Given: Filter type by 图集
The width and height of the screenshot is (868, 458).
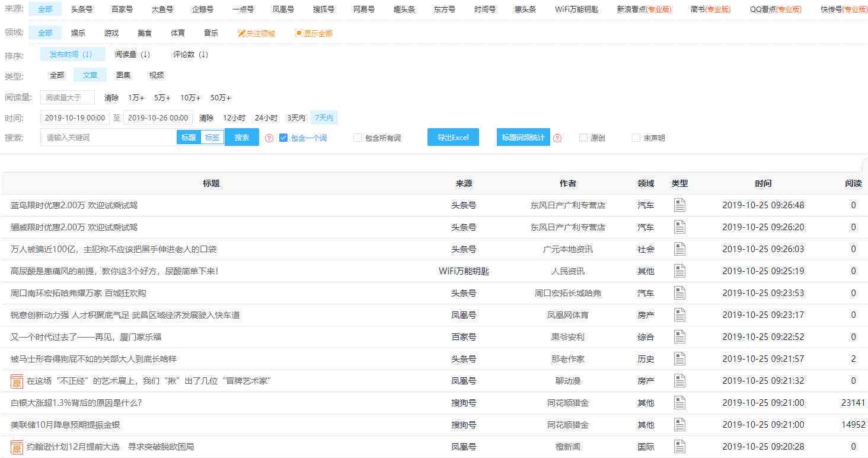Looking at the screenshot, I should [x=123, y=75].
